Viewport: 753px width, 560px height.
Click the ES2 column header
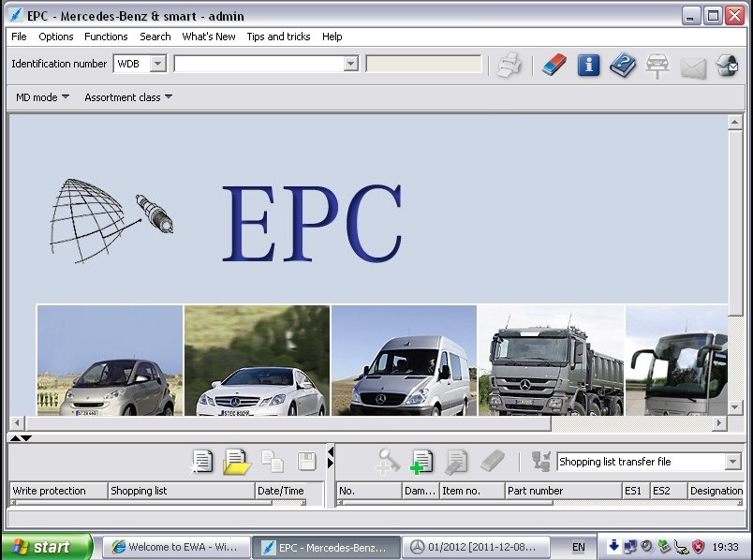(x=669, y=491)
